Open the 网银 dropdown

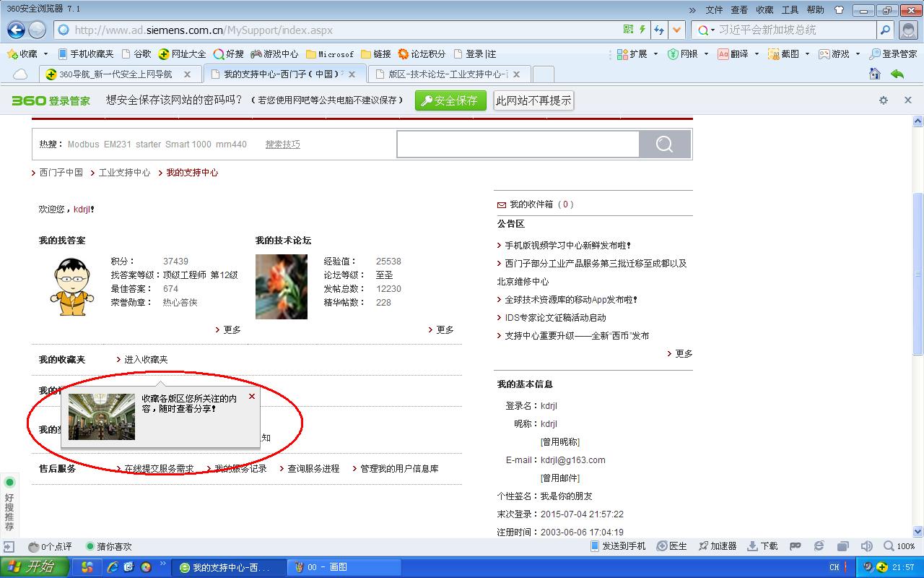click(x=687, y=54)
